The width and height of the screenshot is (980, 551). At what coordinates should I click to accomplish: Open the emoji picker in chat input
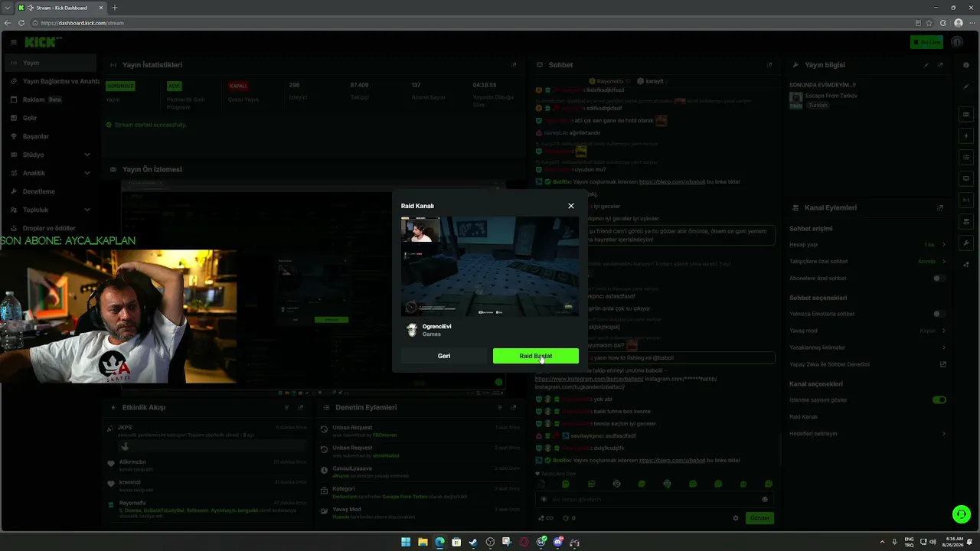point(764,500)
